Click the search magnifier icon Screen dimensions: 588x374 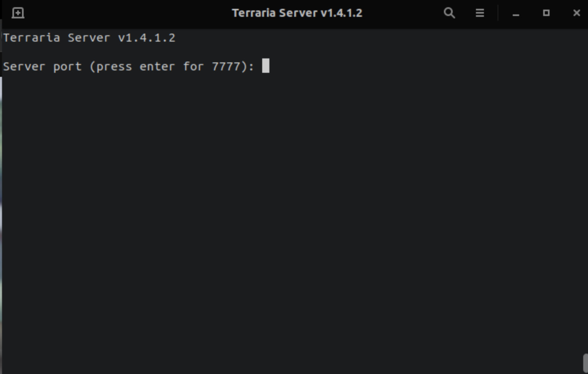449,13
